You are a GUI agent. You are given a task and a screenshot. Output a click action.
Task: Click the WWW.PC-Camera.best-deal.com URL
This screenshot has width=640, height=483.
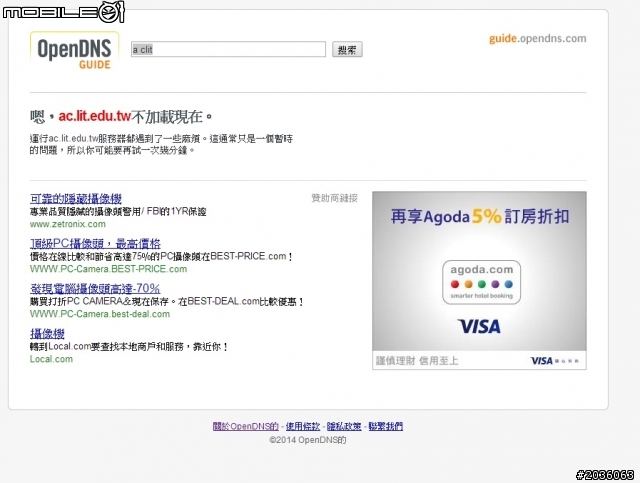coord(100,314)
